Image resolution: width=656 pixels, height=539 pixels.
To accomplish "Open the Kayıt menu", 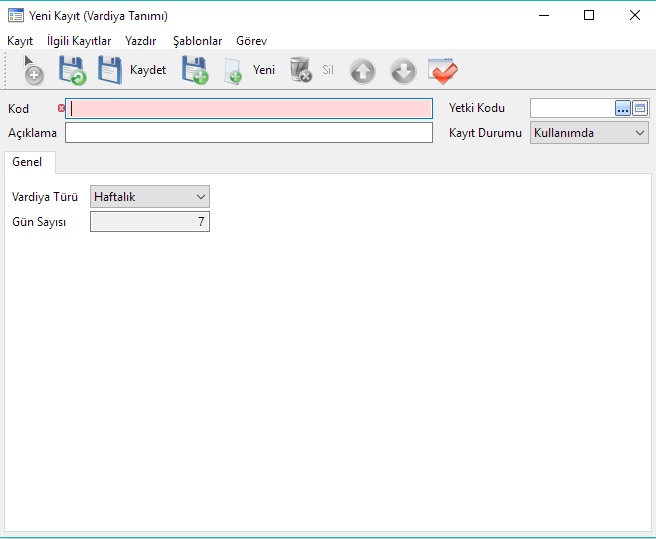I will pyautogui.click(x=20, y=41).
